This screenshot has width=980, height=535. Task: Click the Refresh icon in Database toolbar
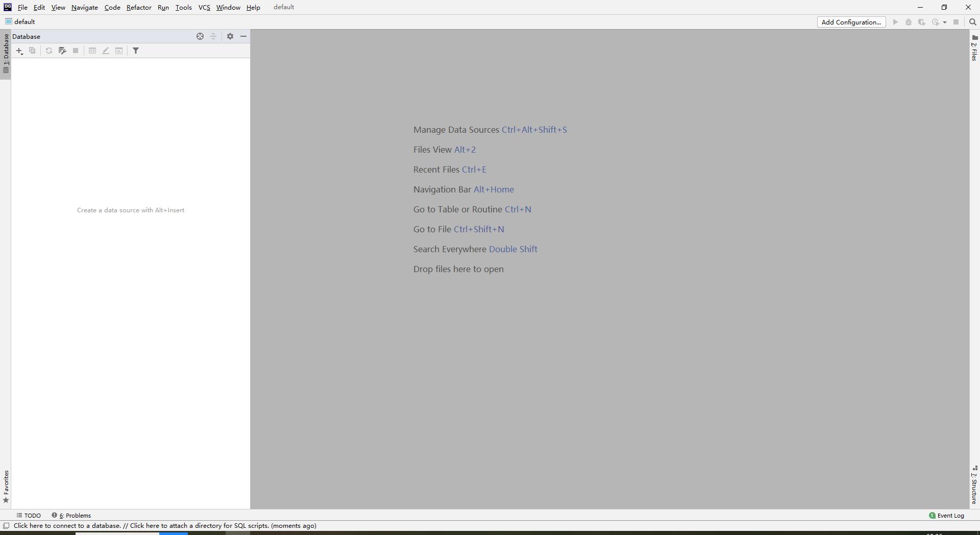[49, 51]
